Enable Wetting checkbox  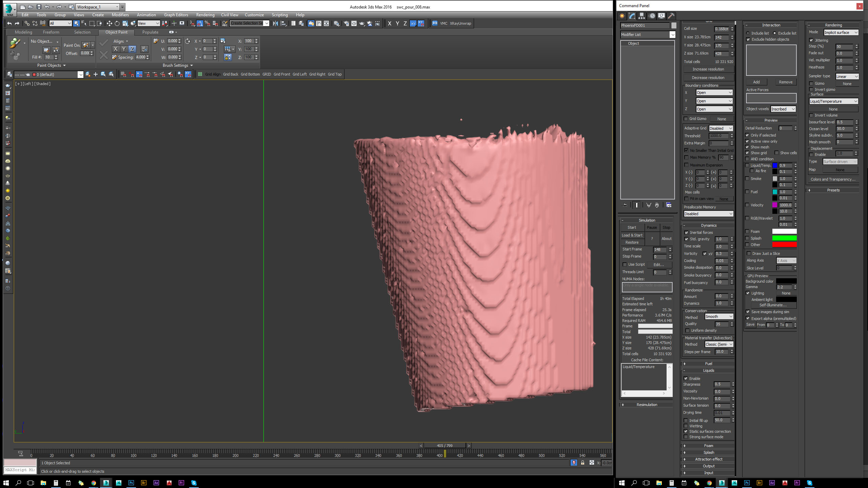click(x=686, y=426)
